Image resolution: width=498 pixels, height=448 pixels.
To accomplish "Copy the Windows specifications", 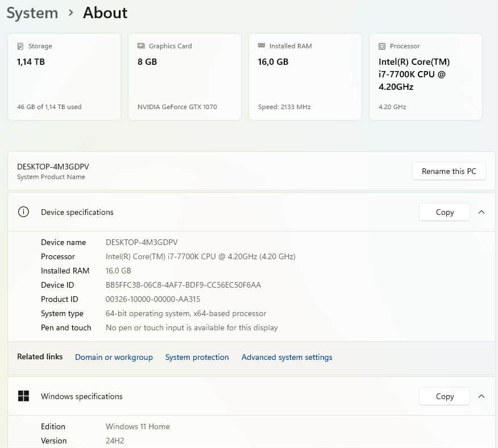I will [445, 396].
